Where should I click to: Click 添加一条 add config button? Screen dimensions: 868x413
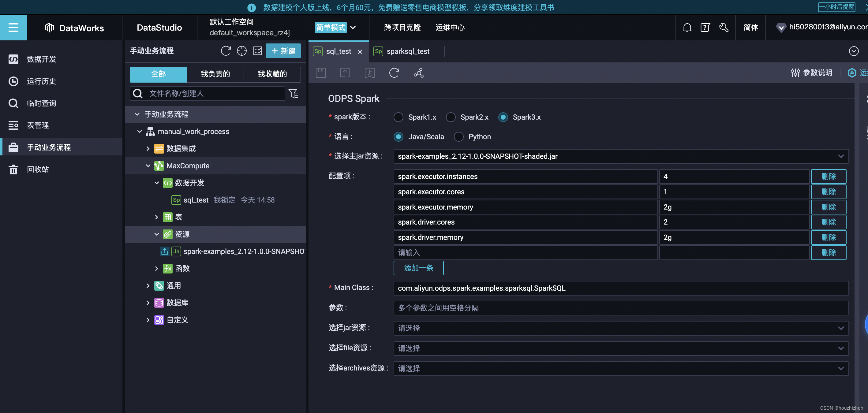(418, 268)
